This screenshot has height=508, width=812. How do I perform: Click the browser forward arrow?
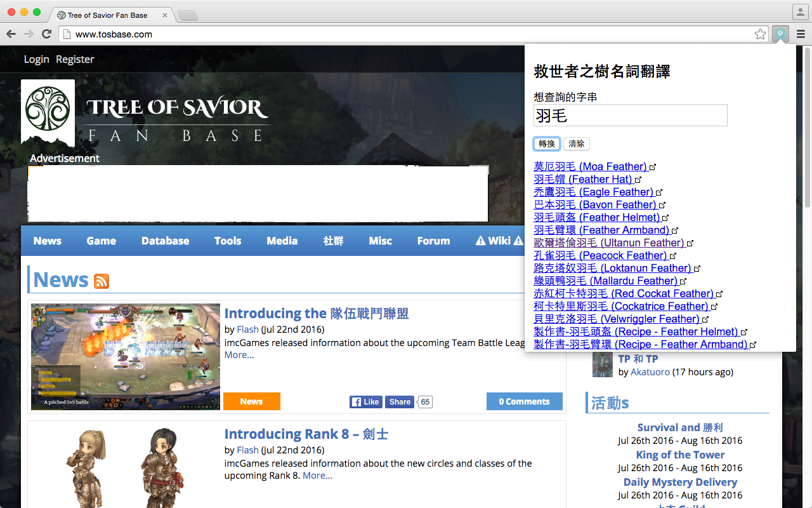[29, 34]
